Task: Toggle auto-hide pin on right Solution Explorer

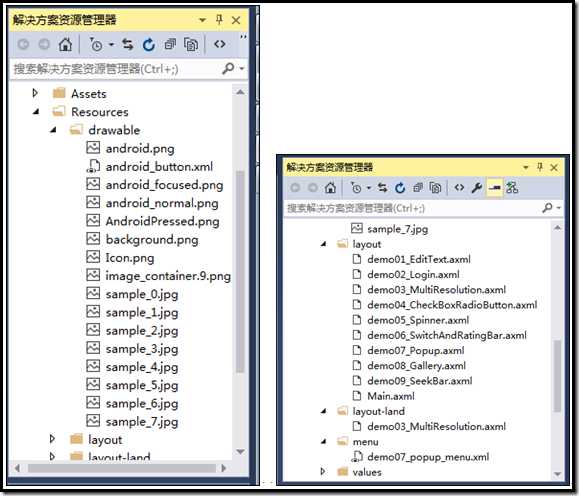Action: pos(540,167)
